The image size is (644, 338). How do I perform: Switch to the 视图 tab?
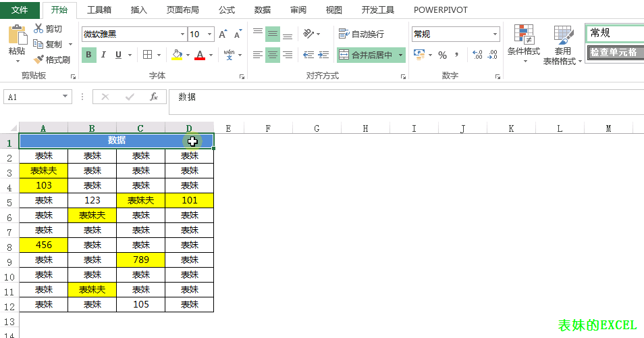click(334, 10)
